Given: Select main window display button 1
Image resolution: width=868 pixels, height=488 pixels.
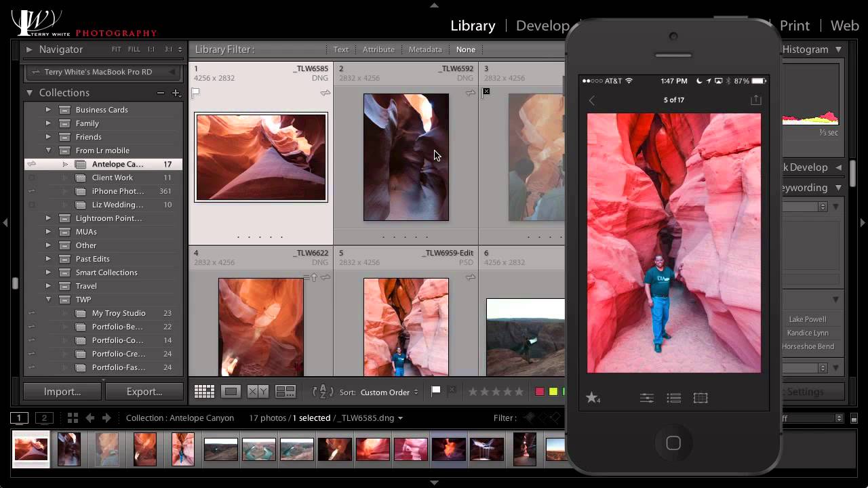Looking at the screenshot, I should (20, 418).
